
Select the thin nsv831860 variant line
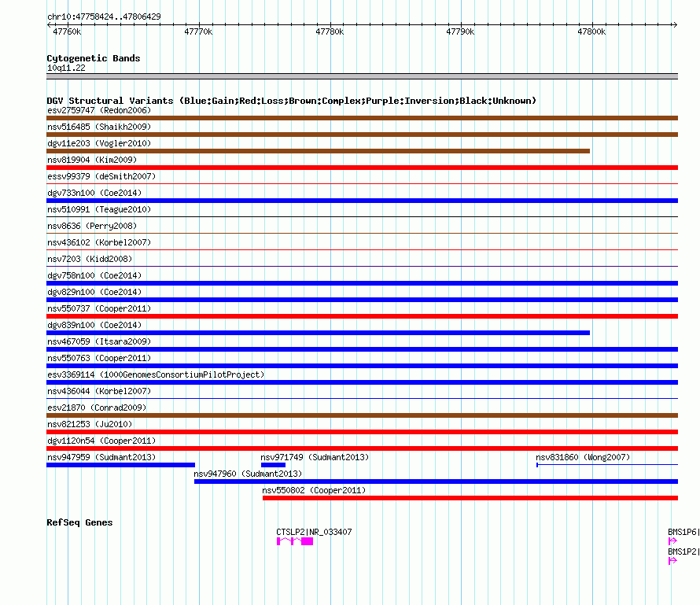point(607,465)
